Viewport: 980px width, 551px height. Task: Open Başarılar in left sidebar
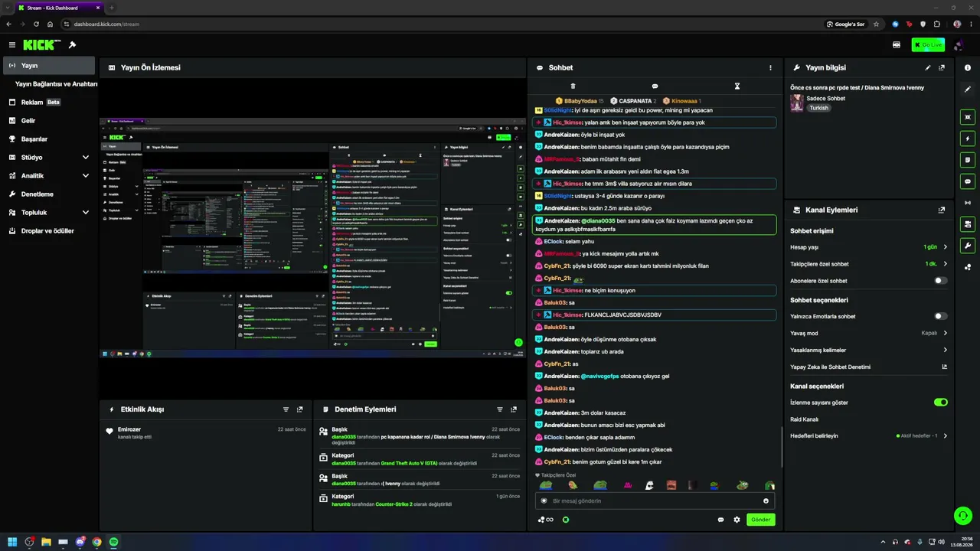pos(50,139)
